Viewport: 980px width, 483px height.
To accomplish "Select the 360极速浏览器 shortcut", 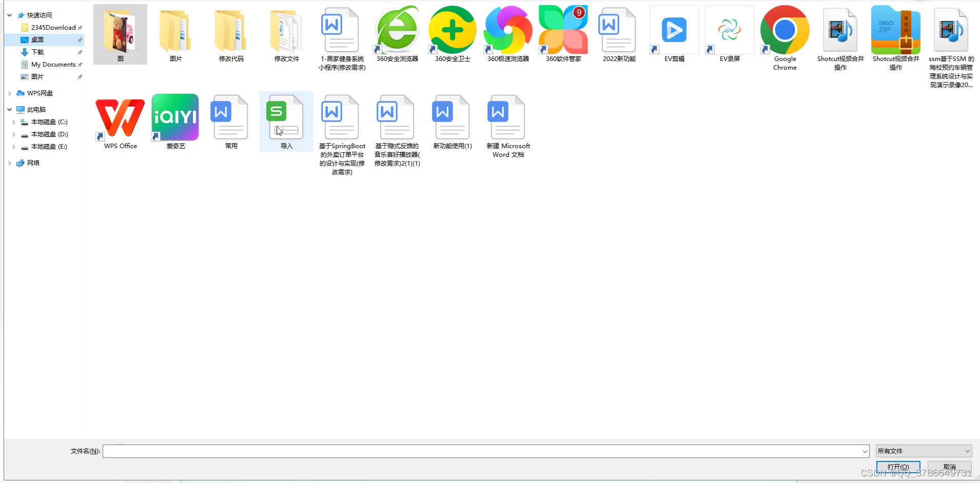I will 508,34.
